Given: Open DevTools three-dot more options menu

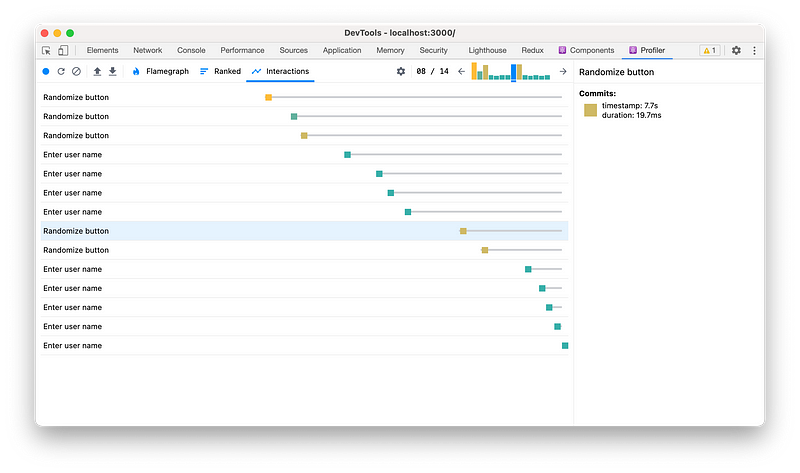Looking at the screenshot, I should tap(754, 50).
